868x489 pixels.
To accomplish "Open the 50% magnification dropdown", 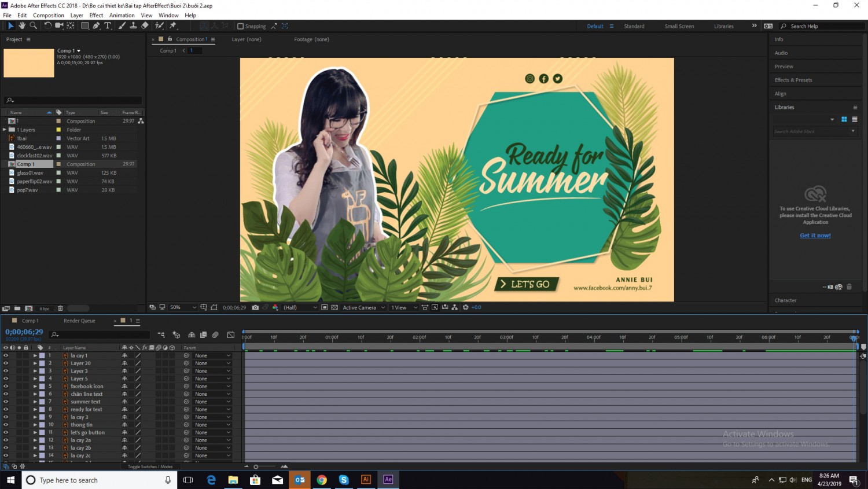I will coord(183,307).
